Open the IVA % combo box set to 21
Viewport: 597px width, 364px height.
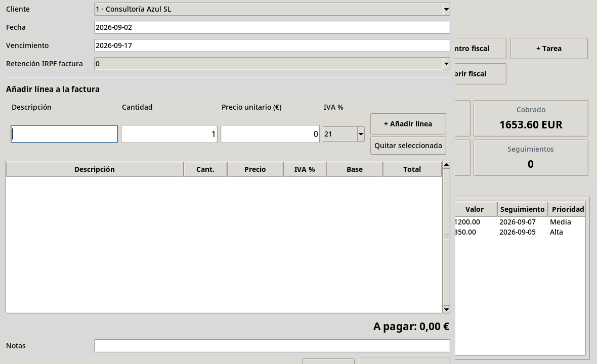344,134
